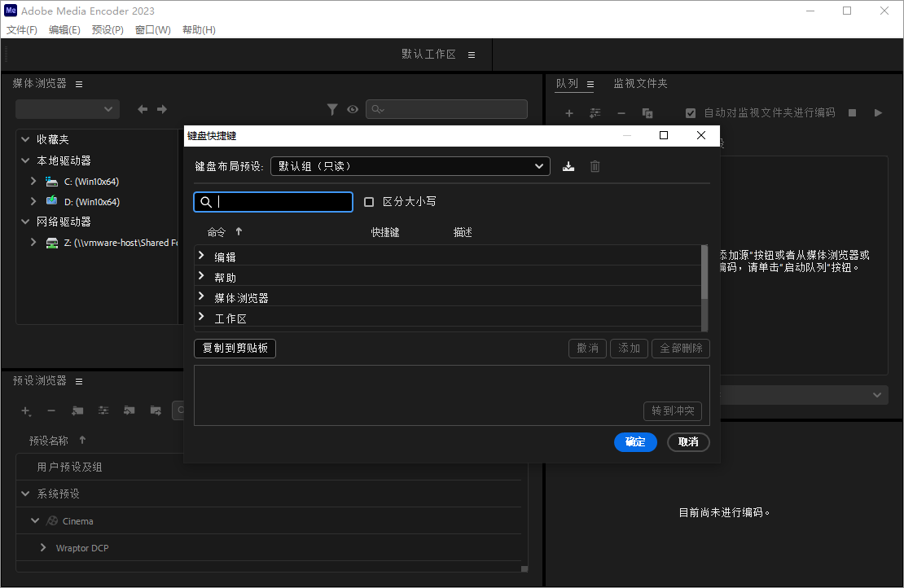904x588 pixels.
Task: Expand the 编辑 commands category
Action: (200, 256)
